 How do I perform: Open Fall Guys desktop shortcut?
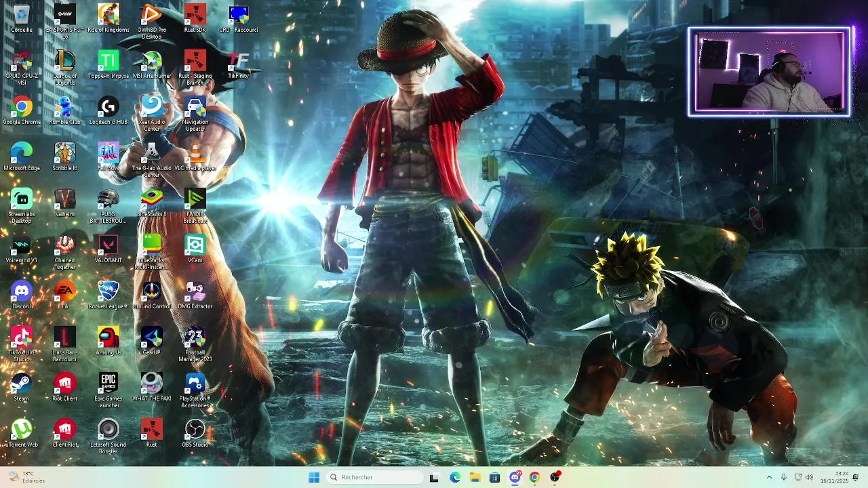click(108, 157)
